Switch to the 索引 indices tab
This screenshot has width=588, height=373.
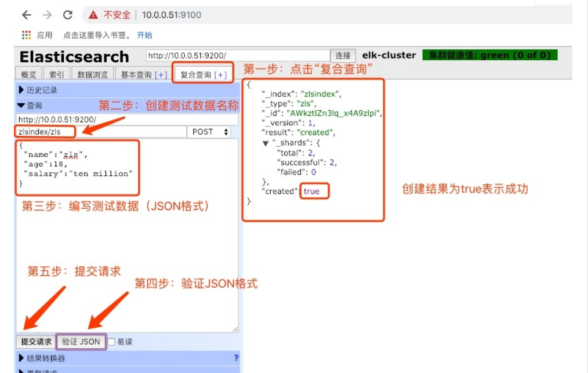(57, 75)
